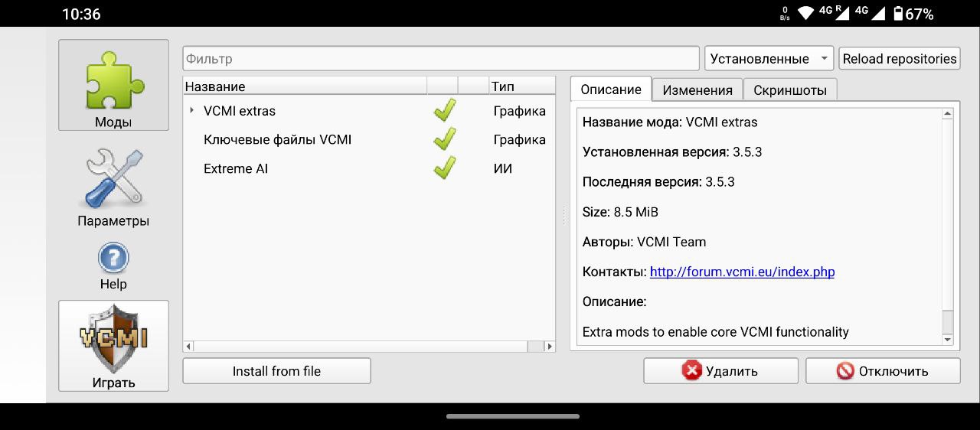Switch to the Изменения tab

(697, 90)
